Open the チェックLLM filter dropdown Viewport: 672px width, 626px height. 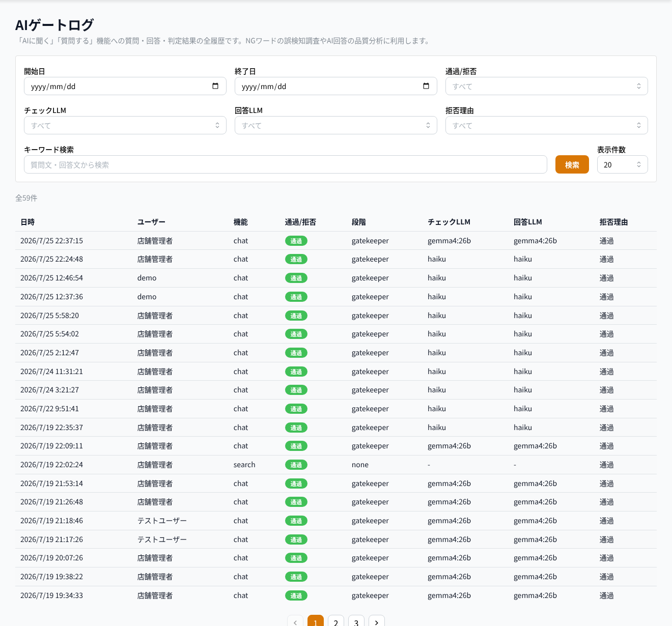pos(125,125)
